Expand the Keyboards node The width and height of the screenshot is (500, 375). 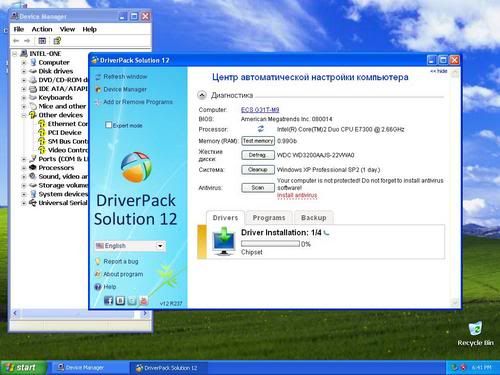click(x=24, y=98)
